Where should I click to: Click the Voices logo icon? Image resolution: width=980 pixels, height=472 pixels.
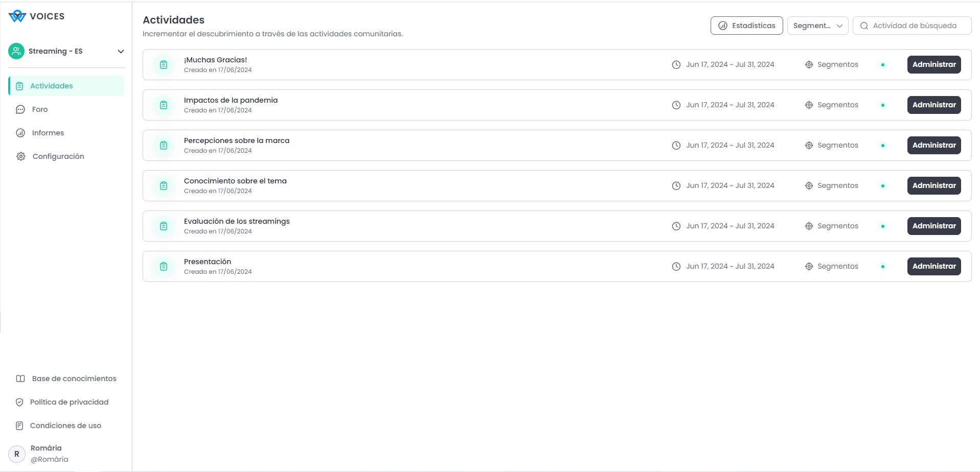pos(17,16)
